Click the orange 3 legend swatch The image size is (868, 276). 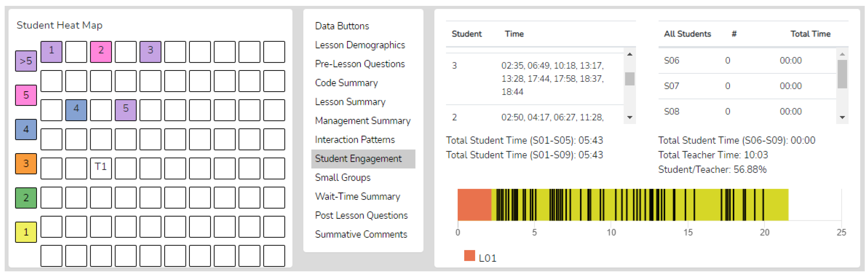click(x=26, y=164)
